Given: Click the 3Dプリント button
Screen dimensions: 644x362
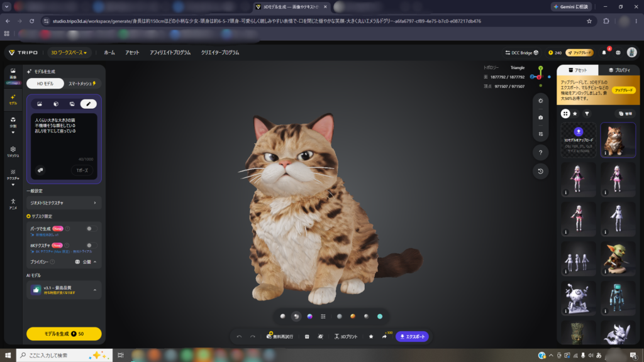Looking at the screenshot, I should [346, 337].
